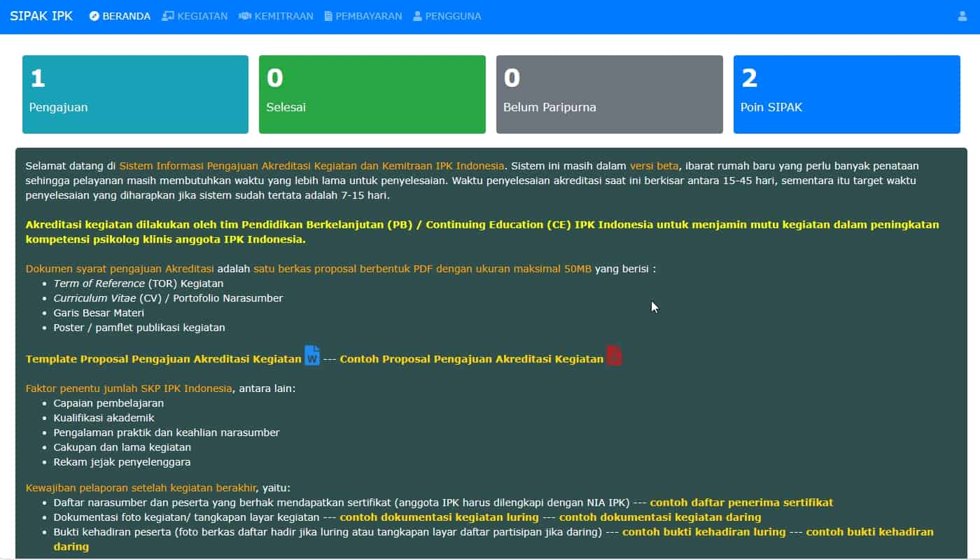
Task: Go to the BERANDA menu
Action: point(120,16)
